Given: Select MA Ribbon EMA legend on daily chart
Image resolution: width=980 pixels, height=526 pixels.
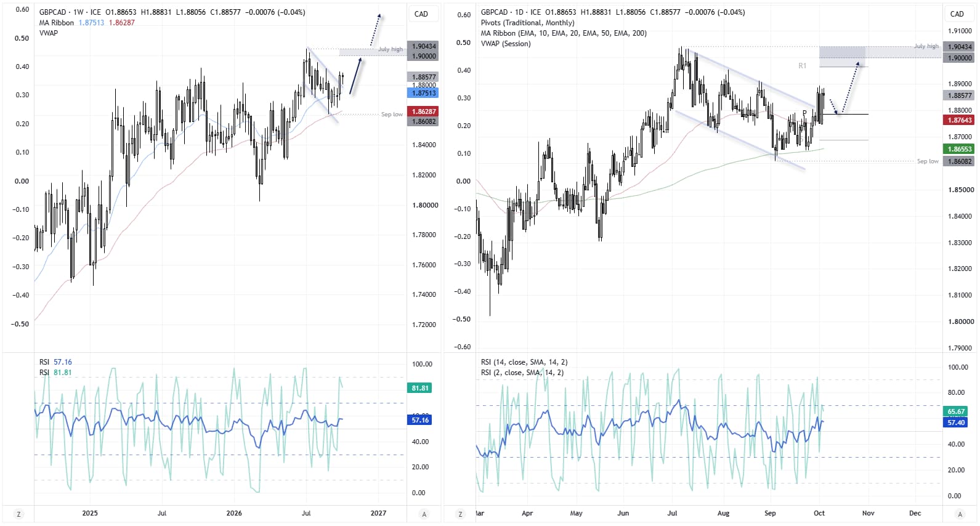Looking at the screenshot, I should click(564, 33).
